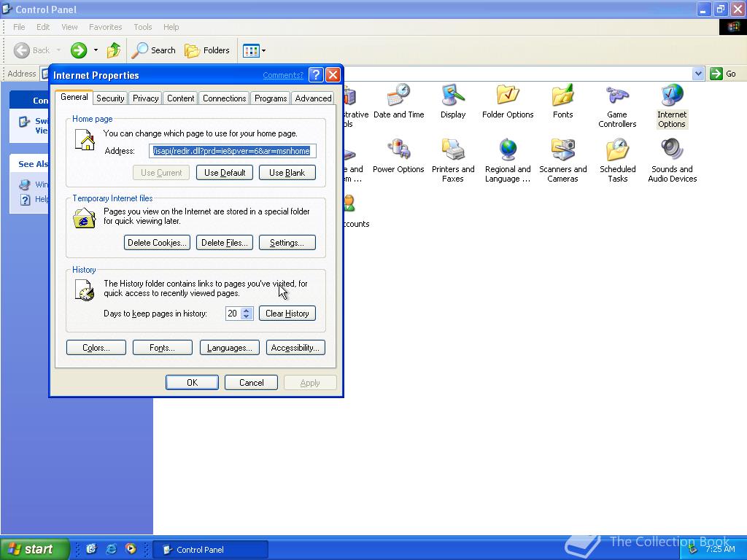Increase days to keep history
This screenshot has height=560, width=747.
click(247, 310)
